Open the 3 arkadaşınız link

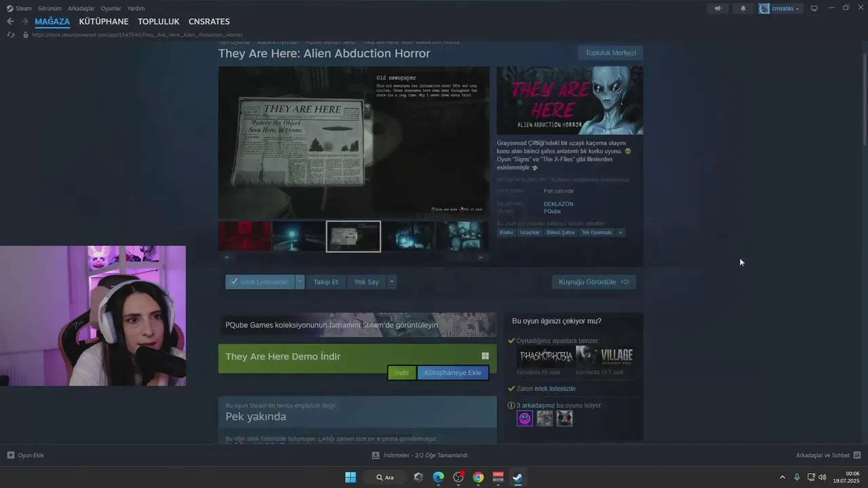click(536, 405)
